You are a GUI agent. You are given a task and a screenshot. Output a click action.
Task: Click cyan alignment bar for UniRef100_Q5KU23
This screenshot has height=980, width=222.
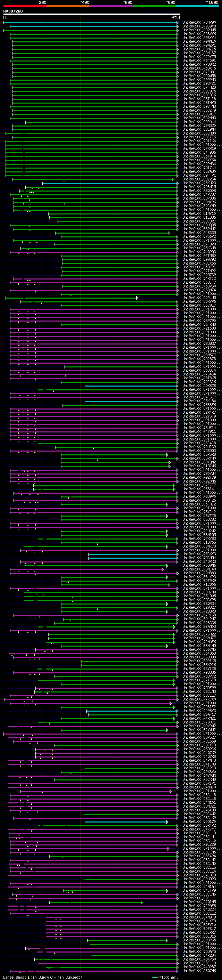(110, 183)
